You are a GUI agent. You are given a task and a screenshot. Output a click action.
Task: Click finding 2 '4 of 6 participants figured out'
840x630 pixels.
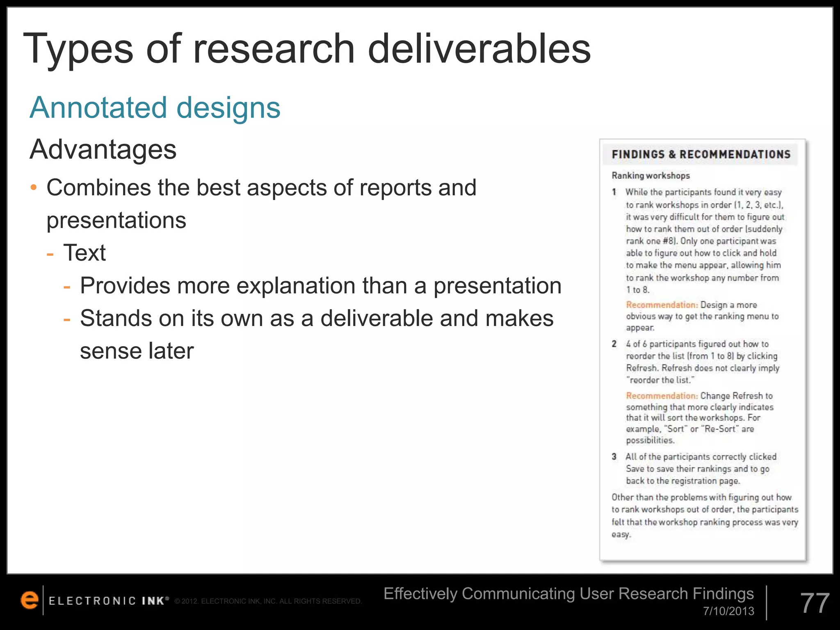pyautogui.click(x=696, y=362)
